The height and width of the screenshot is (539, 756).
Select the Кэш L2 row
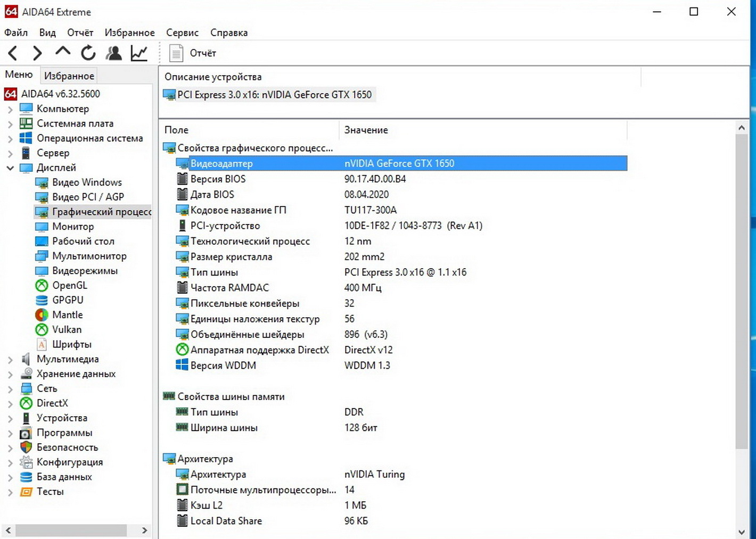click(401, 505)
